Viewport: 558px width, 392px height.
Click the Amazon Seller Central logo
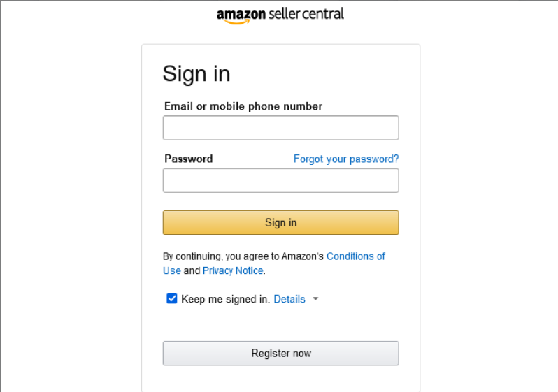click(280, 15)
